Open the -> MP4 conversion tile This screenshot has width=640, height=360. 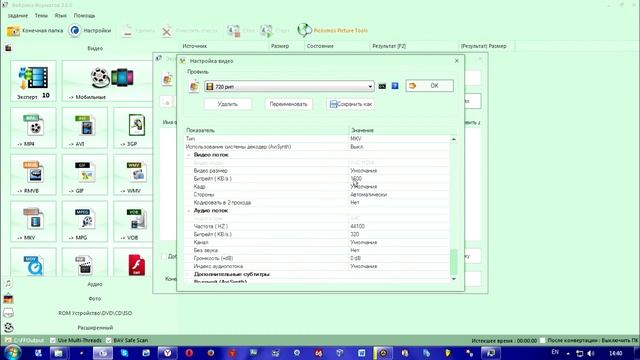click(33, 128)
